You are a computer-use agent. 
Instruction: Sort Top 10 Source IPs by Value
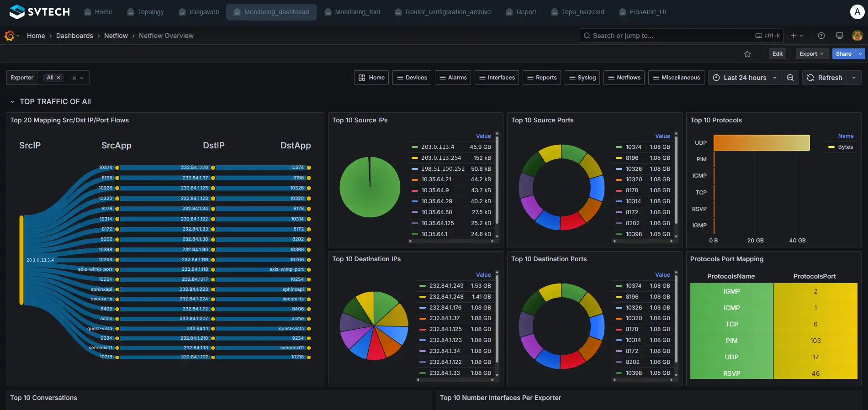(483, 136)
